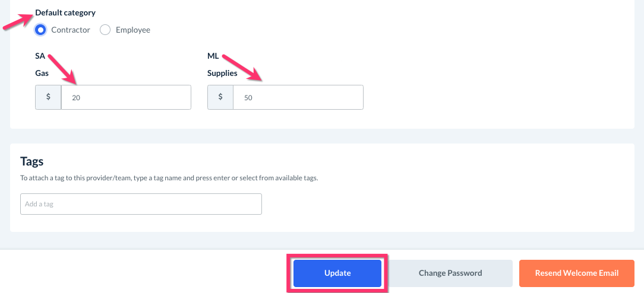The width and height of the screenshot is (644, 293).
Task: Click the pink arrow pointing at Default category
Action: [x=17, y=21]
